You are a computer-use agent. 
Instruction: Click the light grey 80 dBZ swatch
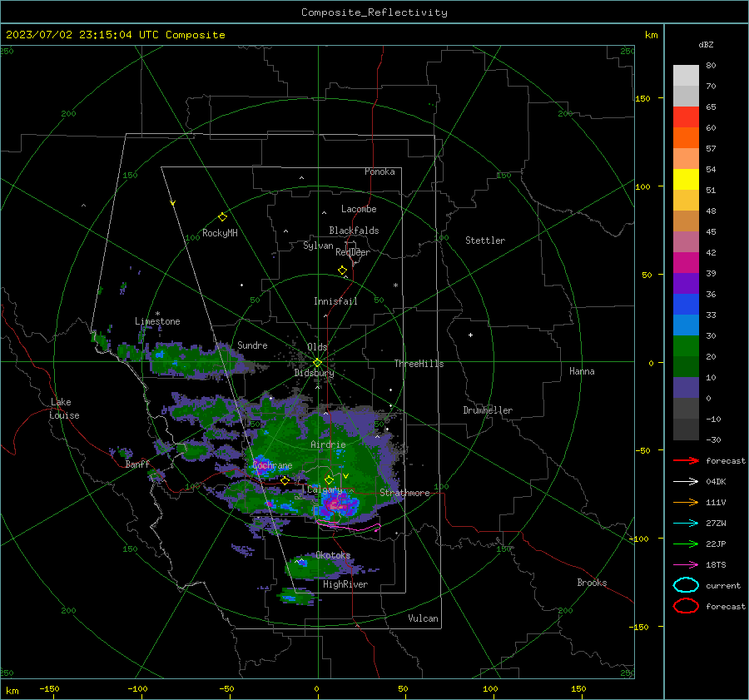click(686, 75)
